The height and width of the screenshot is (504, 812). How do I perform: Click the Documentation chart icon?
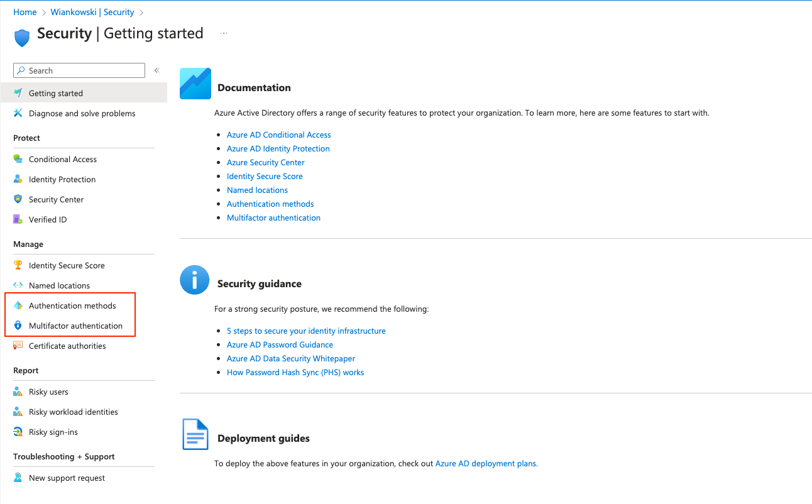click(195, 84)
